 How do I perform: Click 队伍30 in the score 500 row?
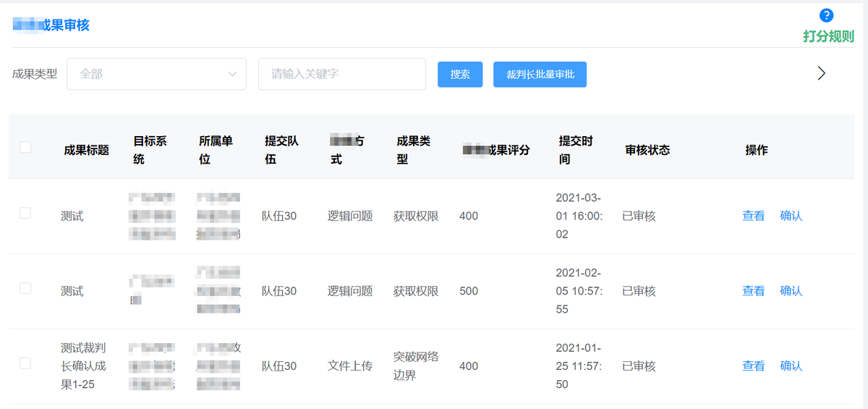[279, 291]
